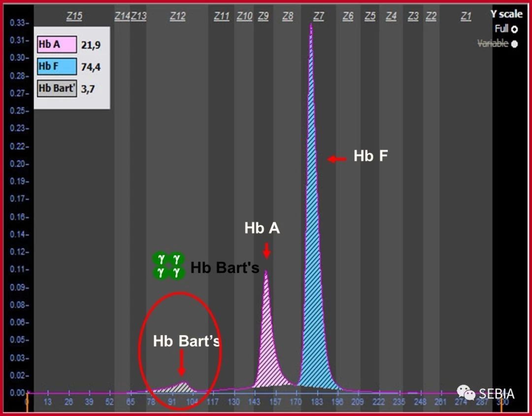Screen dimensions: 532x416
Task: Select the Z7 zone header
Action: [318, 16]
